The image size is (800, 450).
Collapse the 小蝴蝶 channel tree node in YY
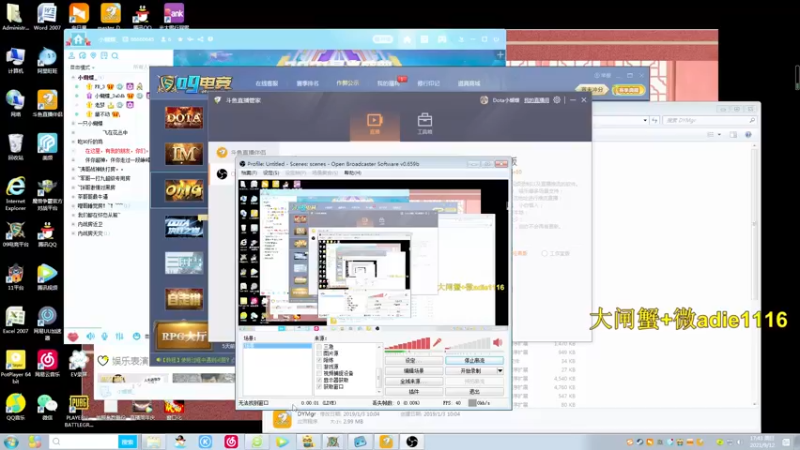pyautogui.click(x=73, y=78)
